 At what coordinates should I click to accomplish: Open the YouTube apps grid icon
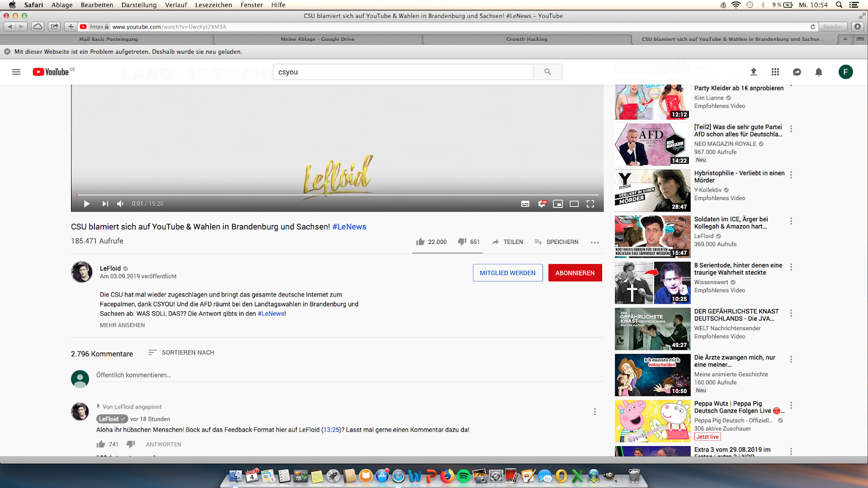[775, 72]
